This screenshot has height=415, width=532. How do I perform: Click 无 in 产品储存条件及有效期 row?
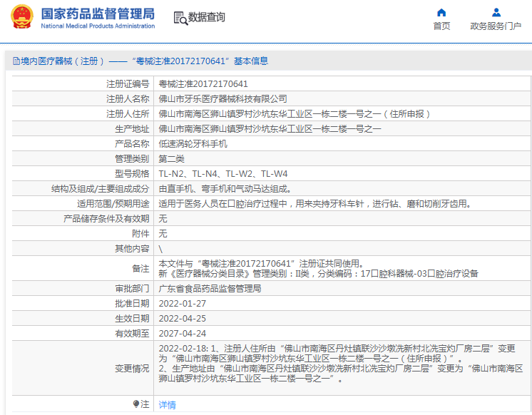163,218
